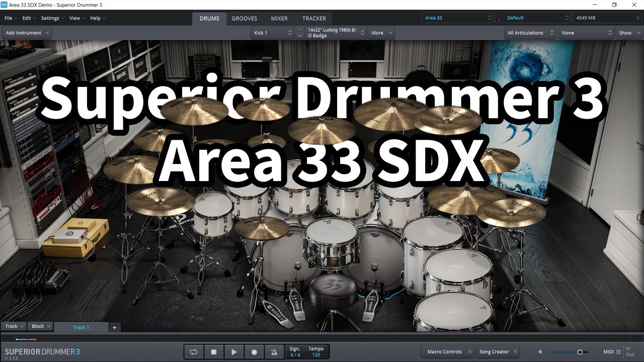Expand the More dropdown
The image size is (644, 362).
coord(381,33)
